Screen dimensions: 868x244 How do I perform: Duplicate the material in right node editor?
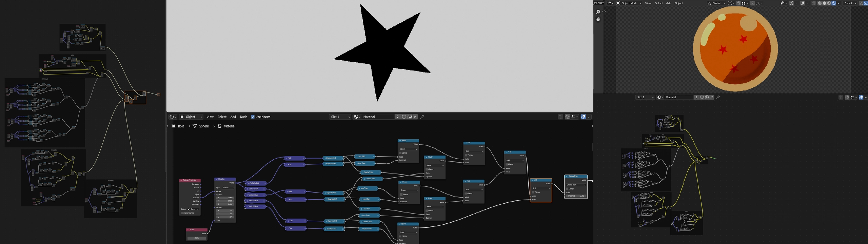point(707,98)
